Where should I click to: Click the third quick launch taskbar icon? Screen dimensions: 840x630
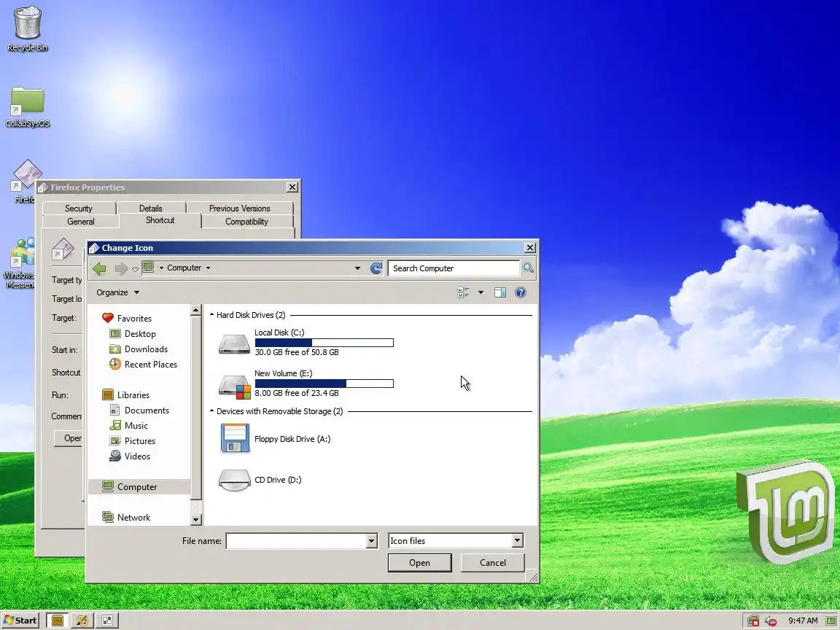106,621
